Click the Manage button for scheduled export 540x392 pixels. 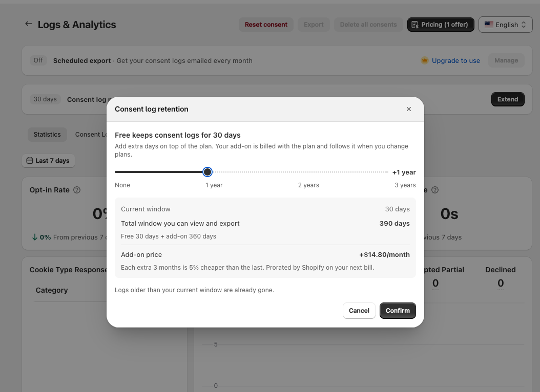pyautogui.click(x=506, y=60)
